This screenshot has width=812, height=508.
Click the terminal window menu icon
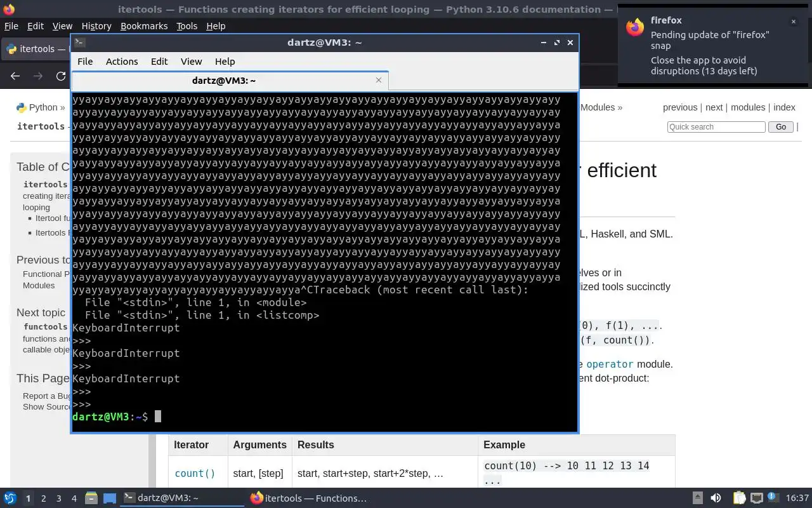(x=79, y=43)
